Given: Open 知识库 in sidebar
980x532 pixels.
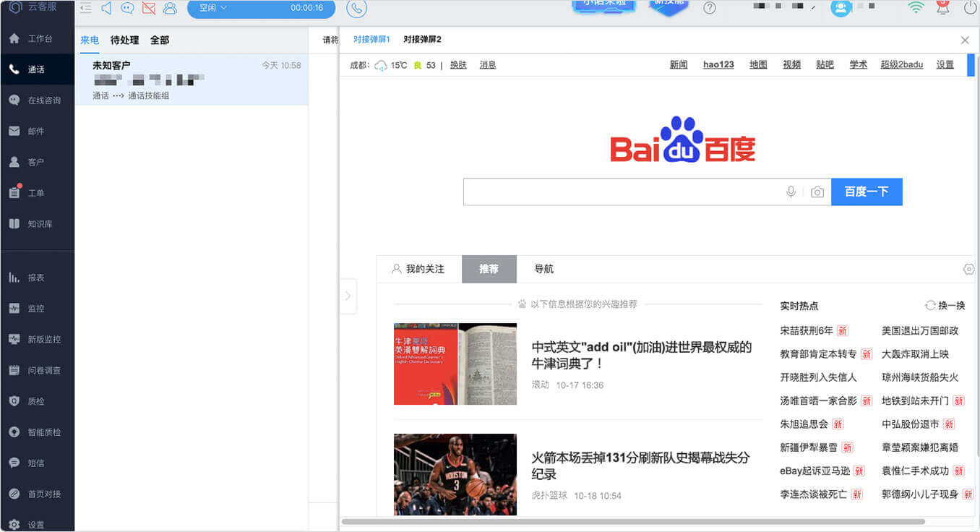Looking at the screenshot, I should pyautogui.click(x=37, y=224).
